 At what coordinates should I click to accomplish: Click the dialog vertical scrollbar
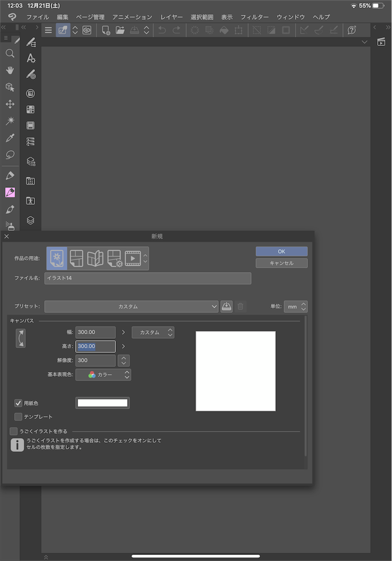[306, 386]
